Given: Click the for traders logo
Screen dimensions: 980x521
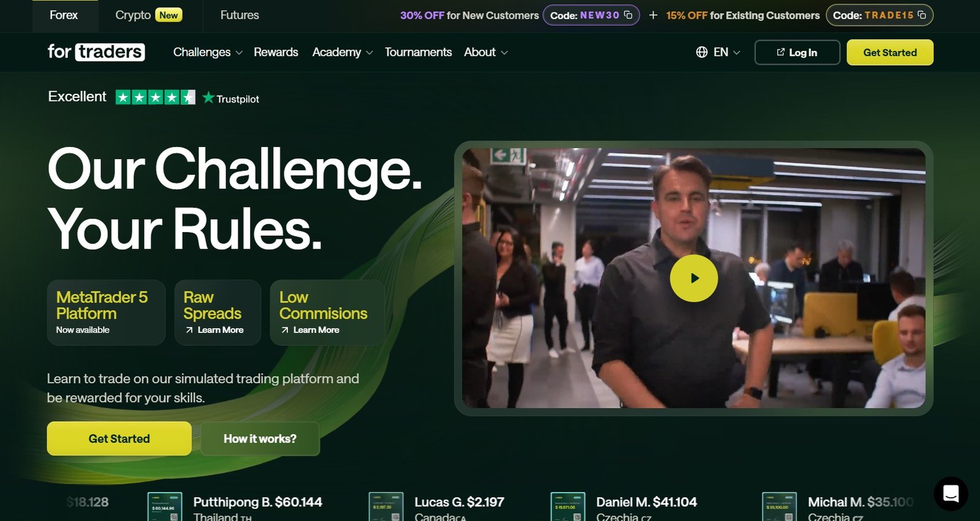Looking at the screenshot, I should (96, 51).
